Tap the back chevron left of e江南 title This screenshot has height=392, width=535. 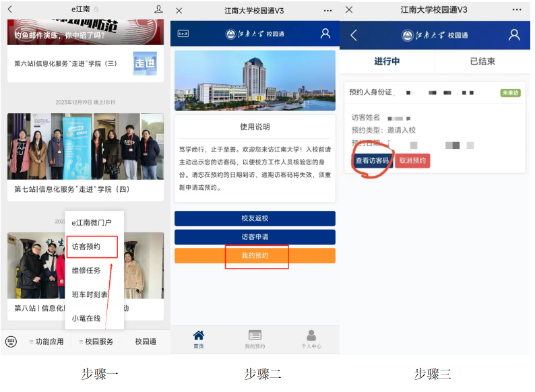coord(9,9)
